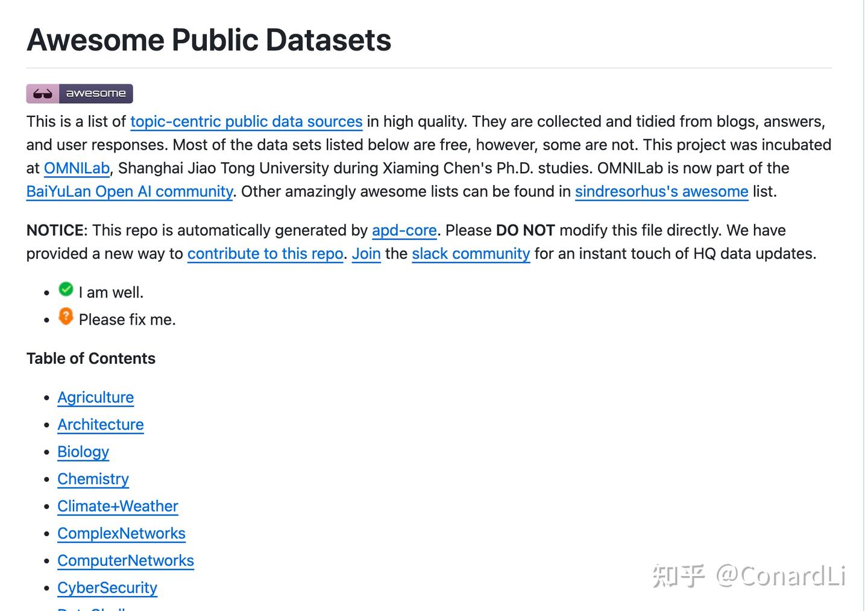
Task: Jump to the Agriculture section
Action: [x=95, y=397]
